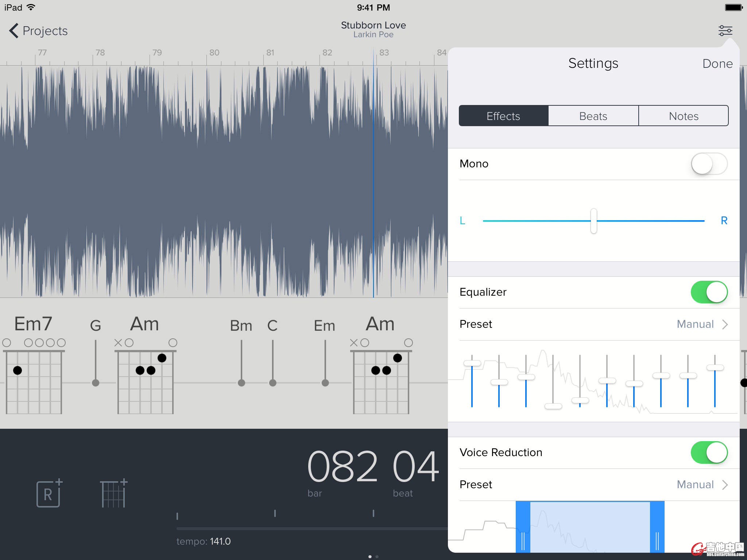Enable the Mono switch
The height and width of the screenshot is (560, 747).
tap(709, 164)
